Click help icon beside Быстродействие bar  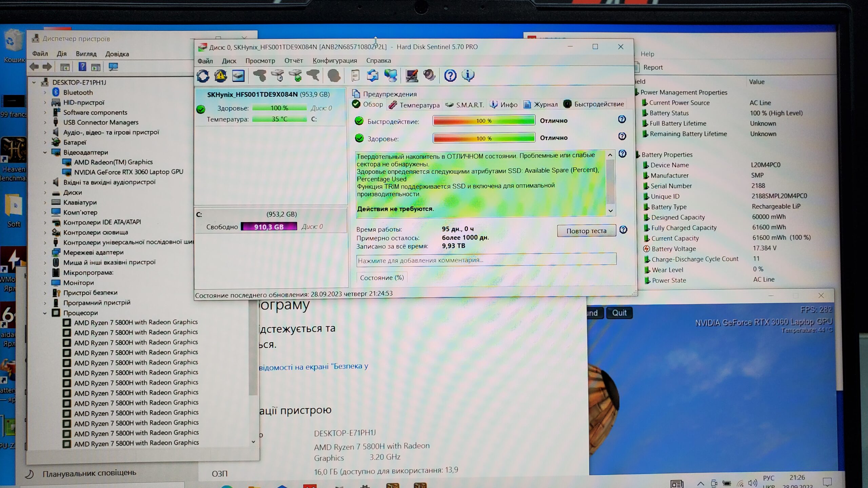point(622,119)
